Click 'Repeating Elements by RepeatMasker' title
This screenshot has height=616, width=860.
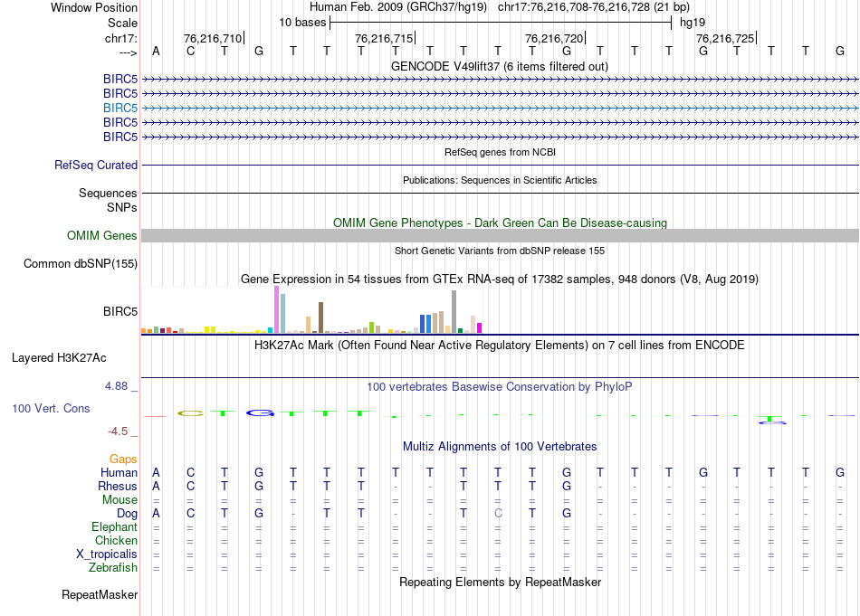point(501,582)
